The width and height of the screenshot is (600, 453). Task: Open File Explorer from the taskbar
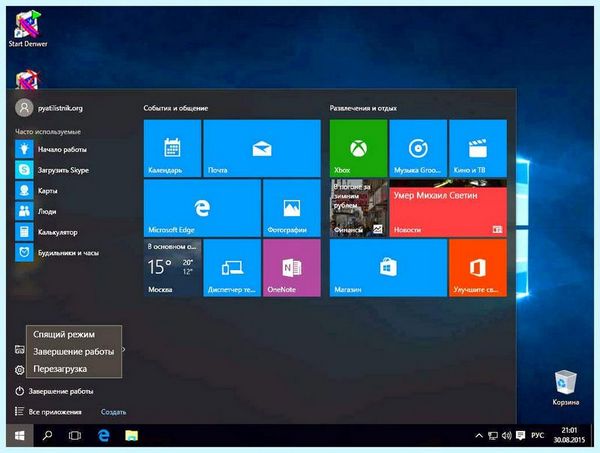(x=132, y=435)
